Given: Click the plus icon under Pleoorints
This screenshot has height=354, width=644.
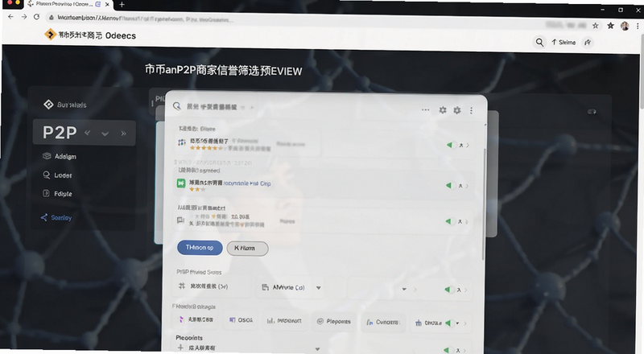Looking at the screenshot, I should (180, 348).
